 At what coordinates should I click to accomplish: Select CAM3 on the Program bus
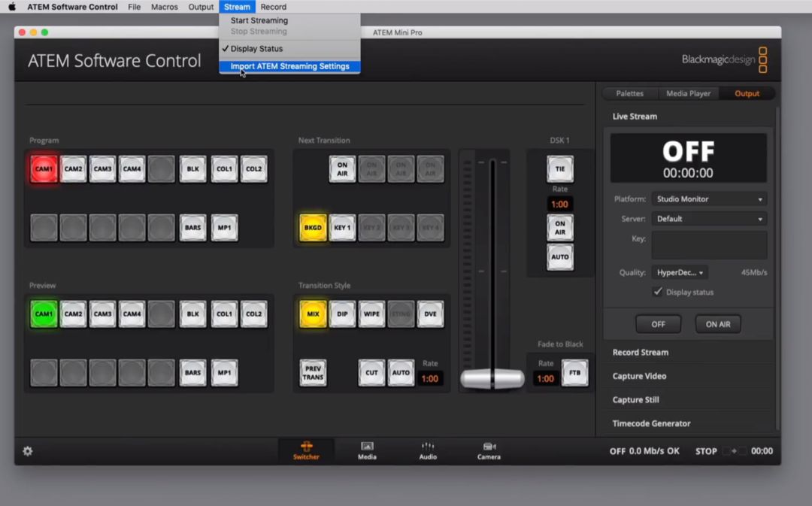pos(102,169)
